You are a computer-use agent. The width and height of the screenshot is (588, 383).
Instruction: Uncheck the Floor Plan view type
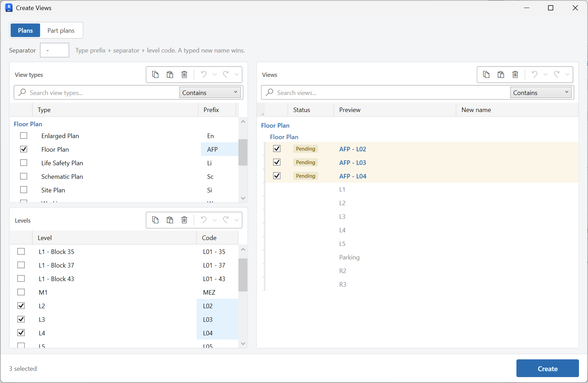(x=24, y=149)
